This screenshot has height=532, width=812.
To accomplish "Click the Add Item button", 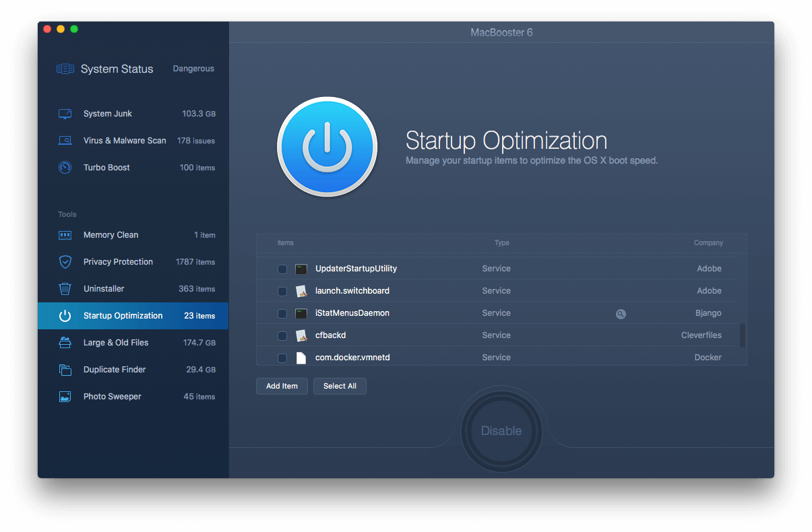I will tap(282, 386).
